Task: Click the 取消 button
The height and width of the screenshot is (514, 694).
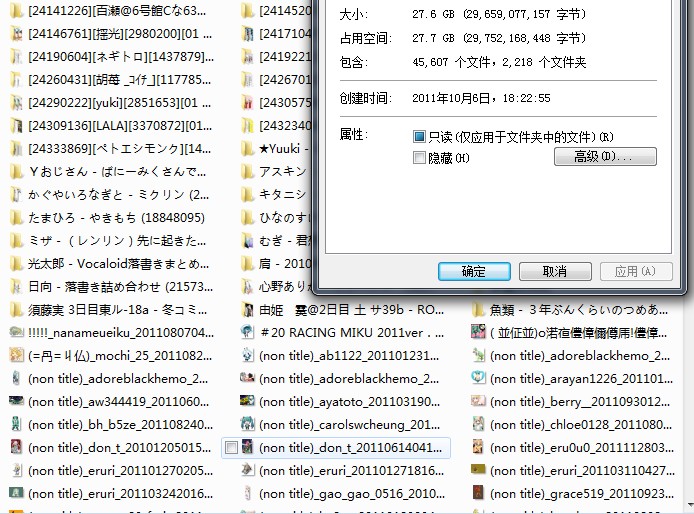Action: click(x=555, y=271)
